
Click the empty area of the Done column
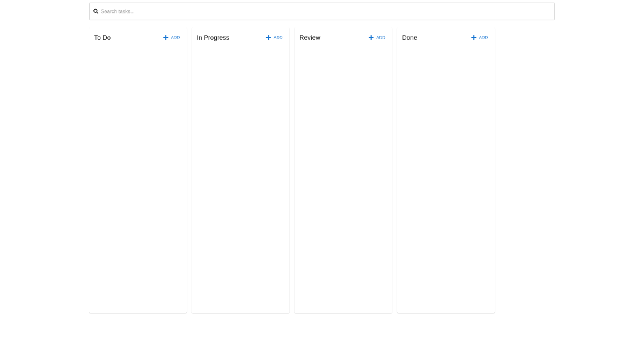tap(445, 177)
